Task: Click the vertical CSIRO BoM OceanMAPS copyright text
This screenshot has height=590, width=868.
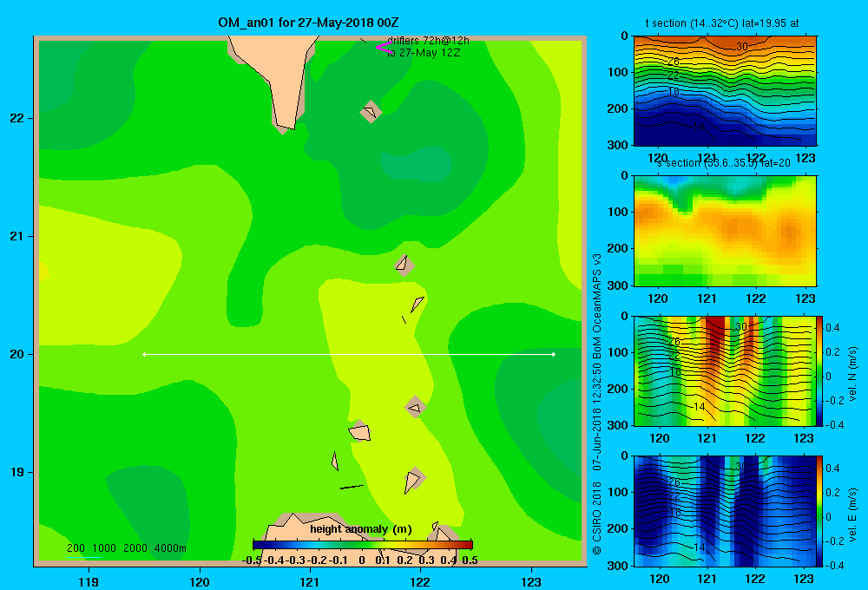Action: coord(596,404)
